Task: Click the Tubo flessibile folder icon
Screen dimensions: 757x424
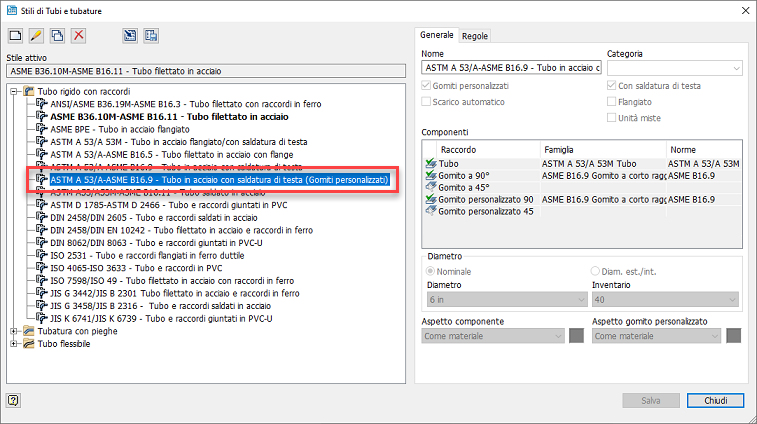Action: [x=29, y=344]
